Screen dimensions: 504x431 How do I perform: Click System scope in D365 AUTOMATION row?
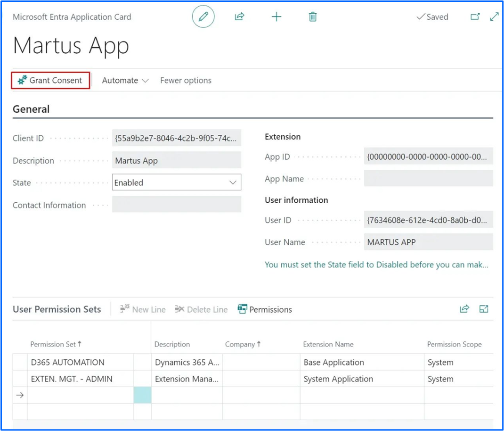459,362
